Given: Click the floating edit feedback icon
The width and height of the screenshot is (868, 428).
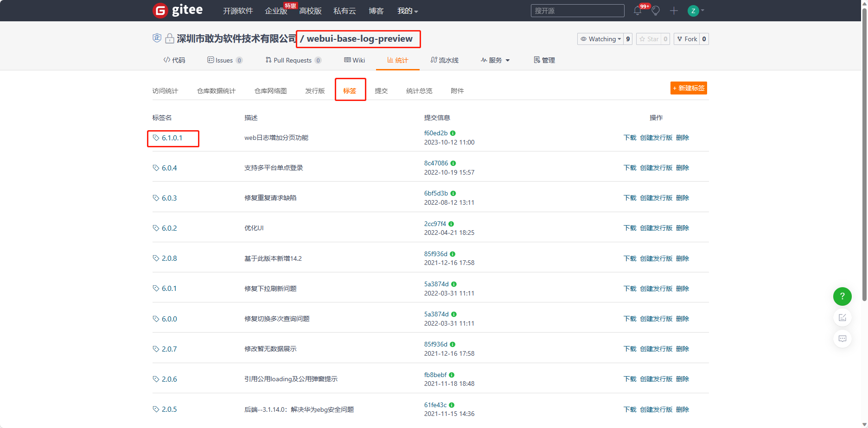Looking at the screenshot, I should pyautogui.click(x=842, y=318).
